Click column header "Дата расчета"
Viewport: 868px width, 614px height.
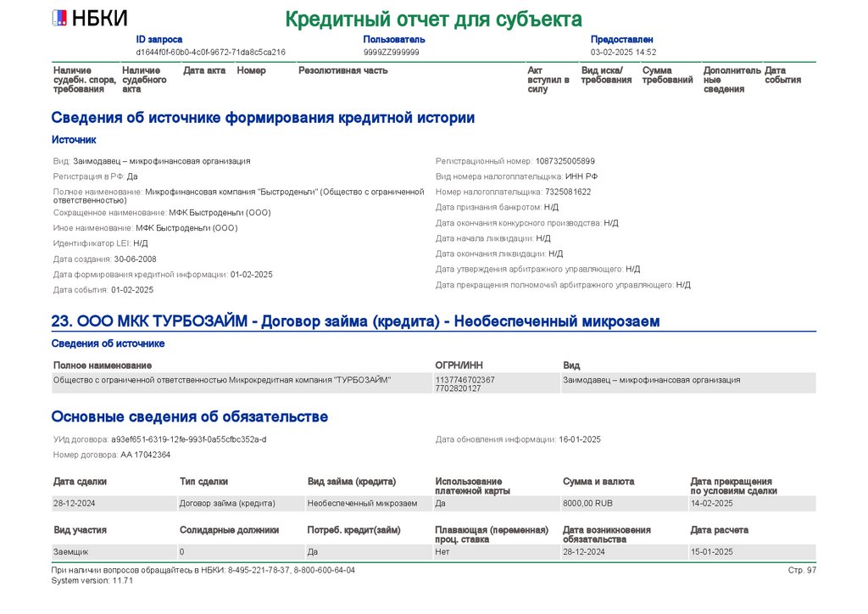(719, 530)
